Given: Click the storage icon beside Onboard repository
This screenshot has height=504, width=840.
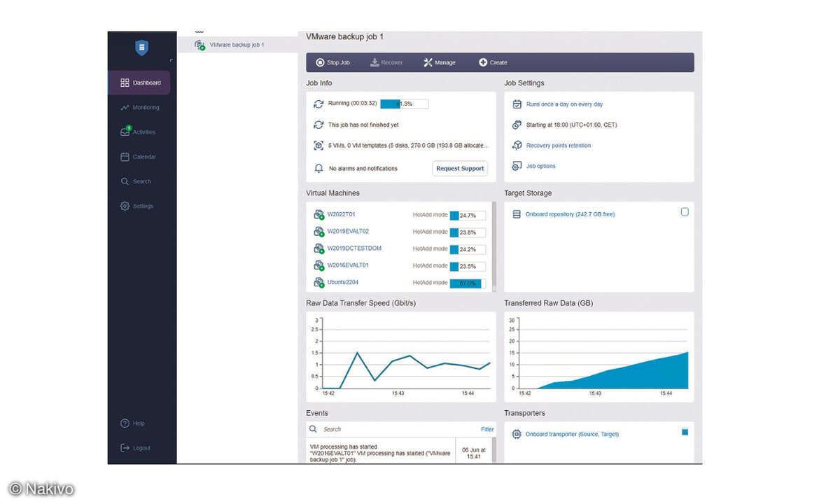Looking at the screenshot, I should 517,214.
